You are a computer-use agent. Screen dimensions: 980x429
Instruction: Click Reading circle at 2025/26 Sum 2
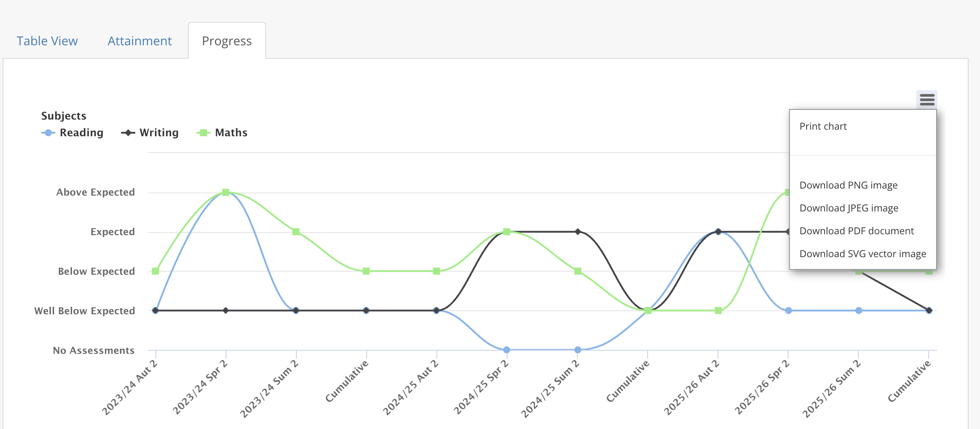[x=859, y=310]
